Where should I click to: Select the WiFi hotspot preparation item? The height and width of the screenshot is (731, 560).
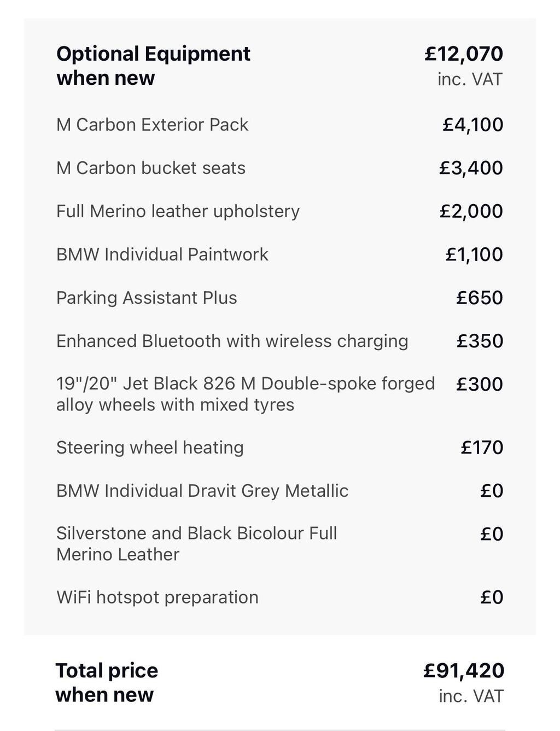pos(157,597)
